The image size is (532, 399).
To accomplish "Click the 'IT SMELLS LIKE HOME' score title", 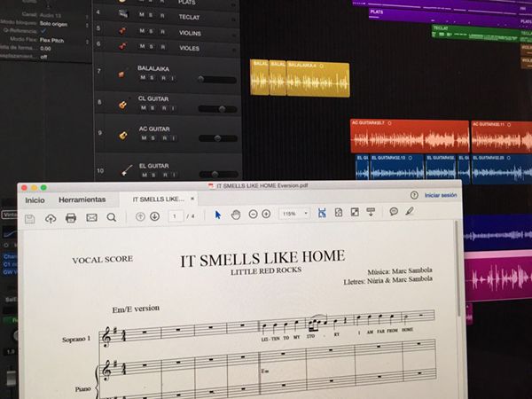I will [262, 258].
